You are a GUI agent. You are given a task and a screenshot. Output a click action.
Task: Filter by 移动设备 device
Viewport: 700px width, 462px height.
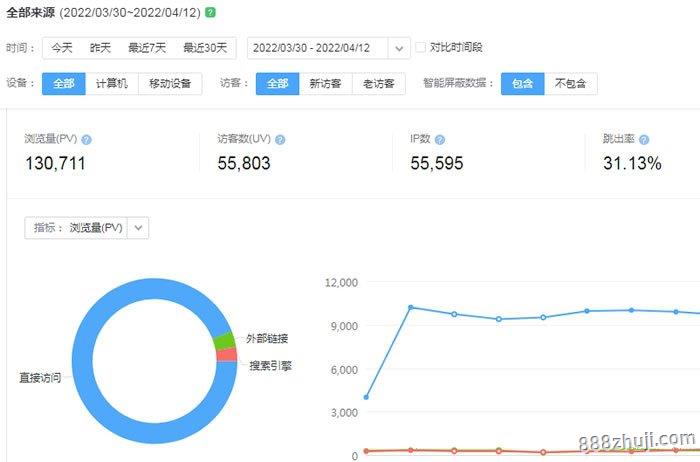coord(170,84)
